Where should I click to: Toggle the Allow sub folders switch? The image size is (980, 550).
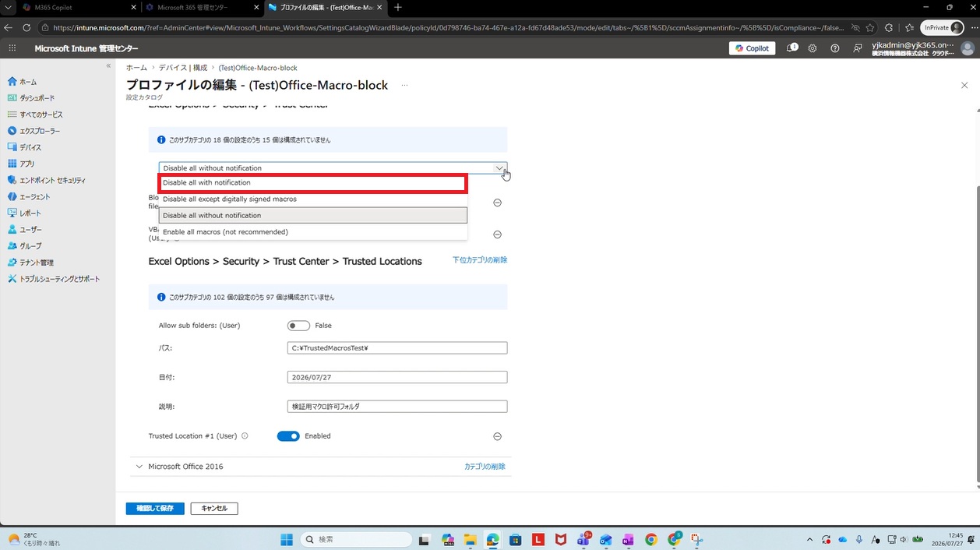(x=298, y=326)
